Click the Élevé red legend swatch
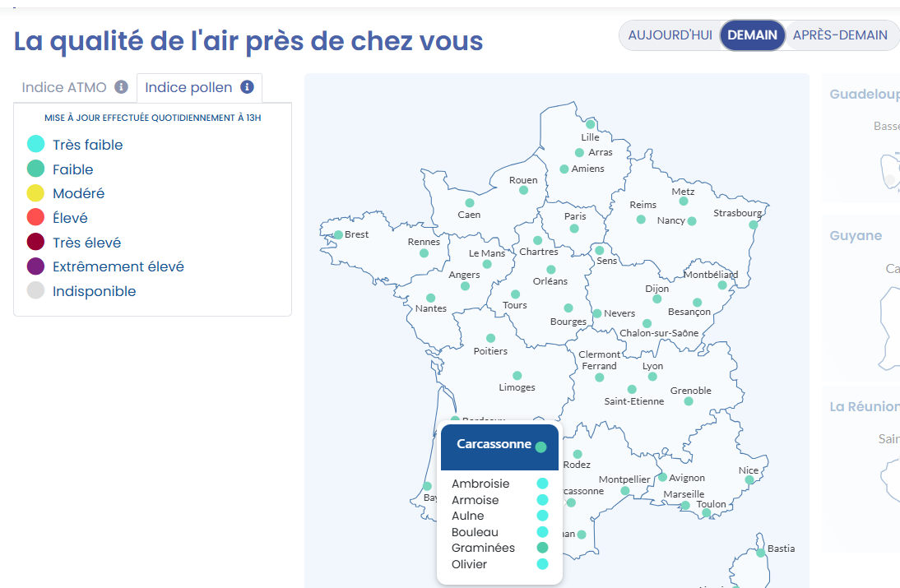This screenshot has height=588, width=900. [35, 217]
